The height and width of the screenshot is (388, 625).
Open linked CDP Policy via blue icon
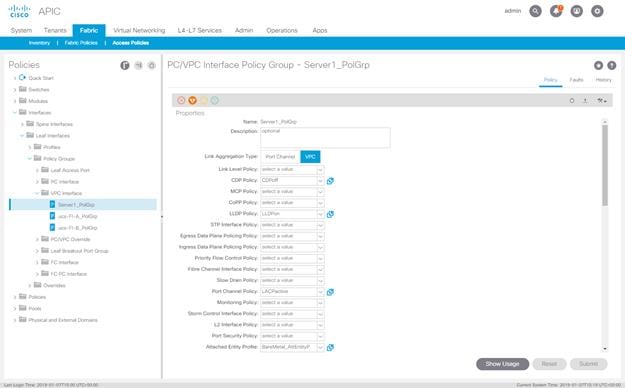click(x=330, y=181)
